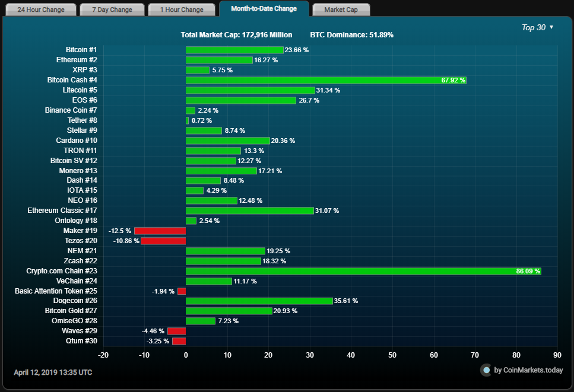Open the Top 30 dropdown

click(537, 27)
